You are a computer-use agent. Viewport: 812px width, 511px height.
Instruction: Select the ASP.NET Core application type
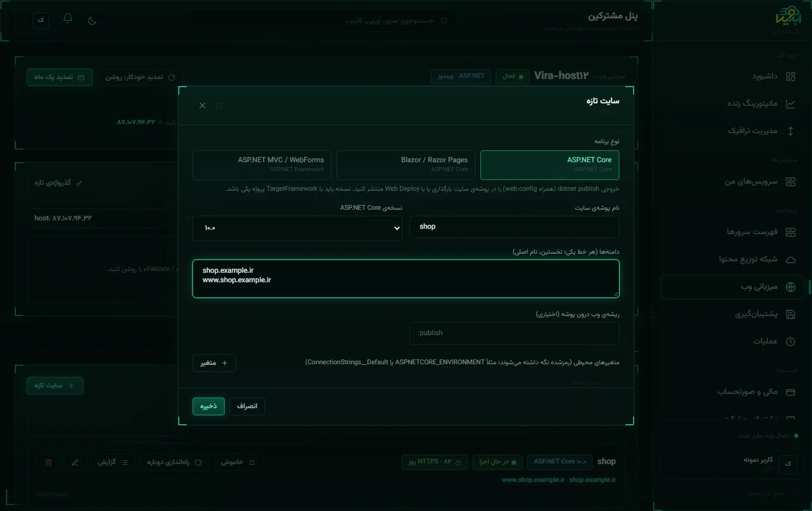point(550,165)
